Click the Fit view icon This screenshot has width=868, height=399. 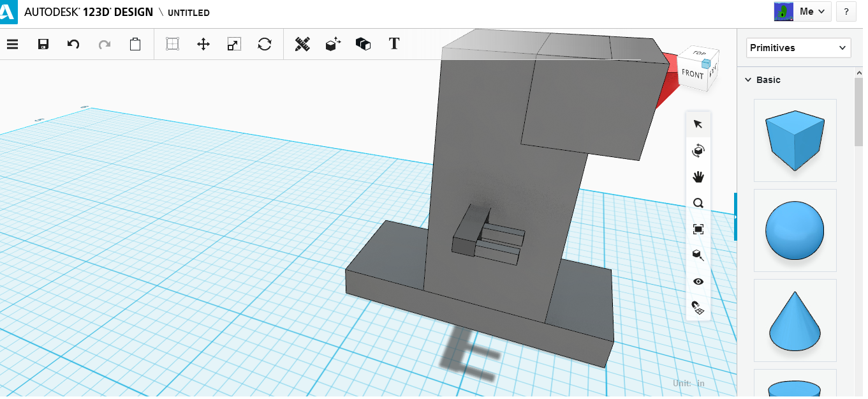pos(698,229)
